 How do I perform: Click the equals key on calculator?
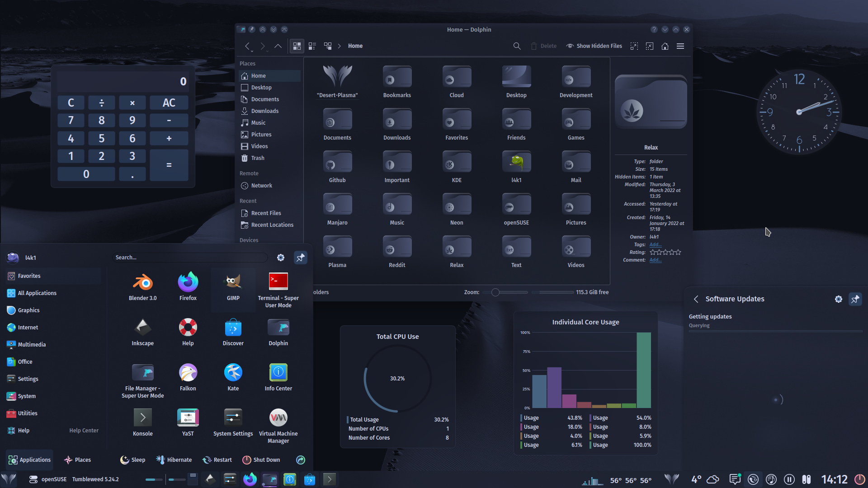coord(169,165)
